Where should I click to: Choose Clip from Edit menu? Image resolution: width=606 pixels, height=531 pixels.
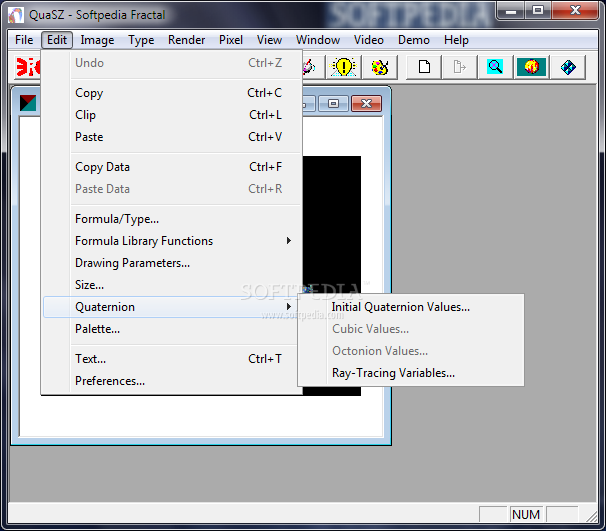(x=172, y=115)
